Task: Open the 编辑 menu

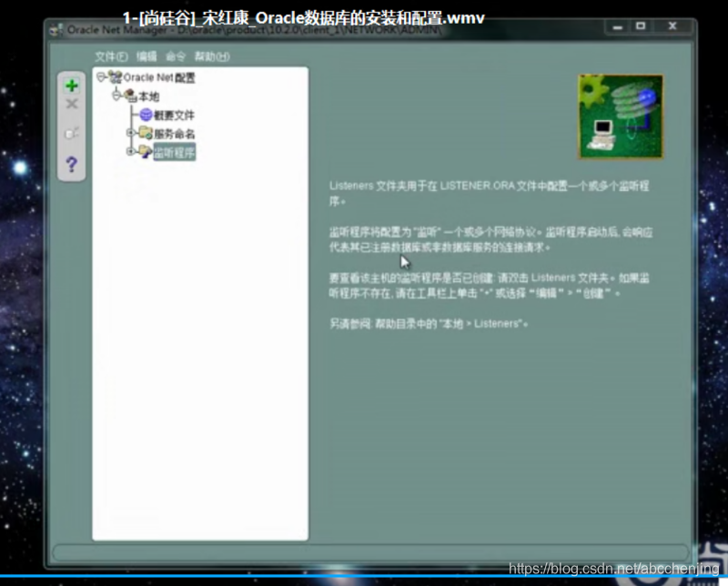Action: point(147,56)
